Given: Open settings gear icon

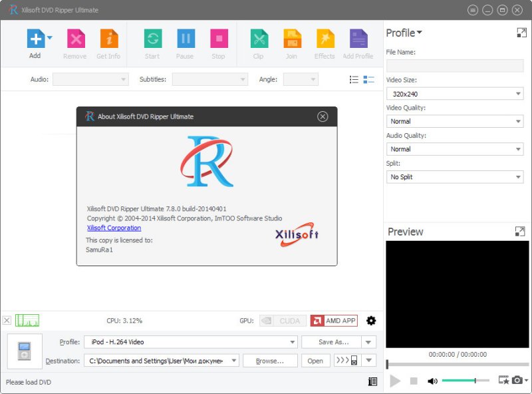Looking at the screenshot, I should [371, 321].
